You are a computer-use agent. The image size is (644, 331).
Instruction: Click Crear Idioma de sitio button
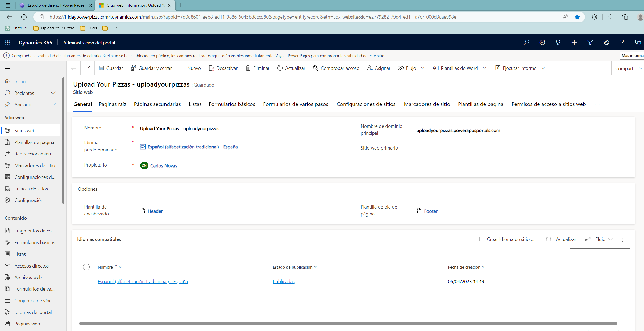point(506,239)
